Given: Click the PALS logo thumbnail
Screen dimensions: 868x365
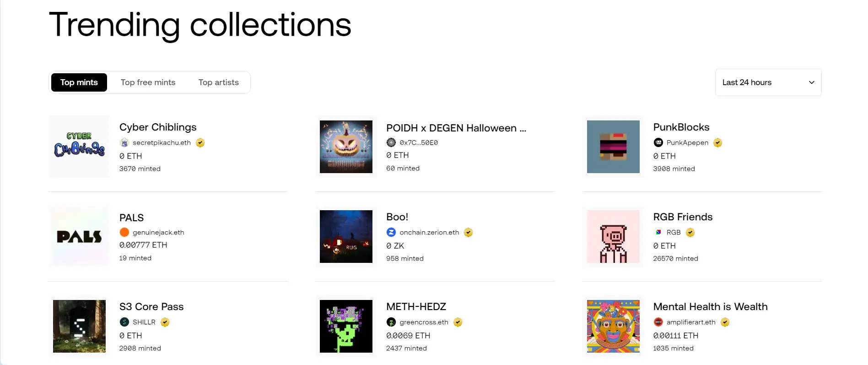Looking at the screenshot, I should [x=79, y=236].
